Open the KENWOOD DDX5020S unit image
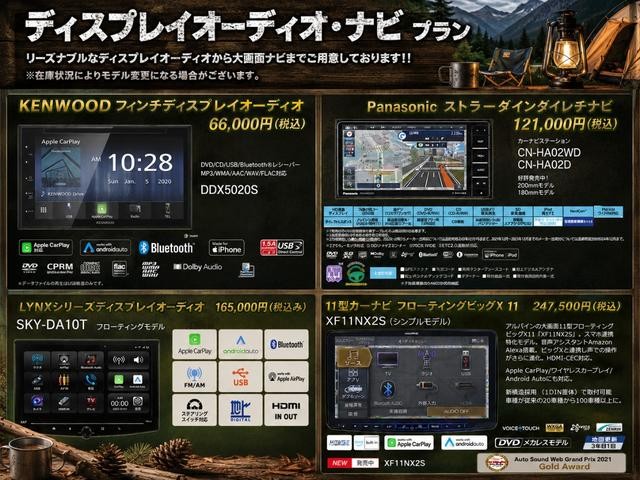Image resolution: width=640 pixels, height=480 pixels. pos(105,177)
